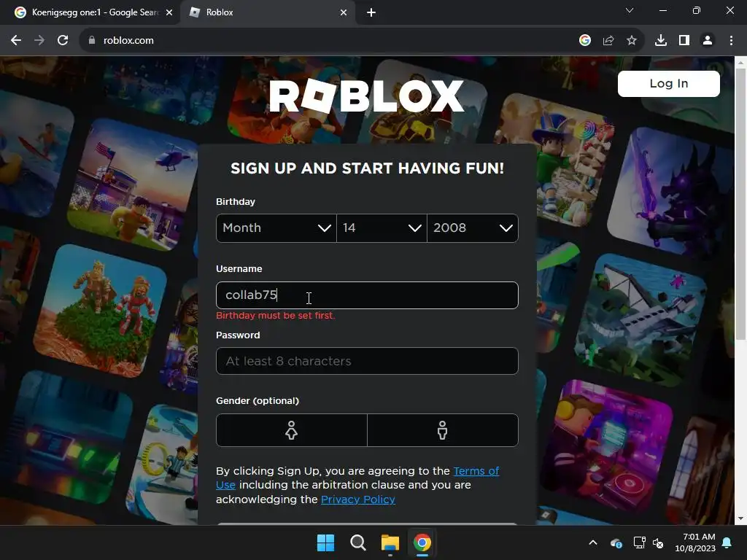Open Chrome downloads
Screen dimensions: 747x560
pyautogui.click(x=661, y=41)
